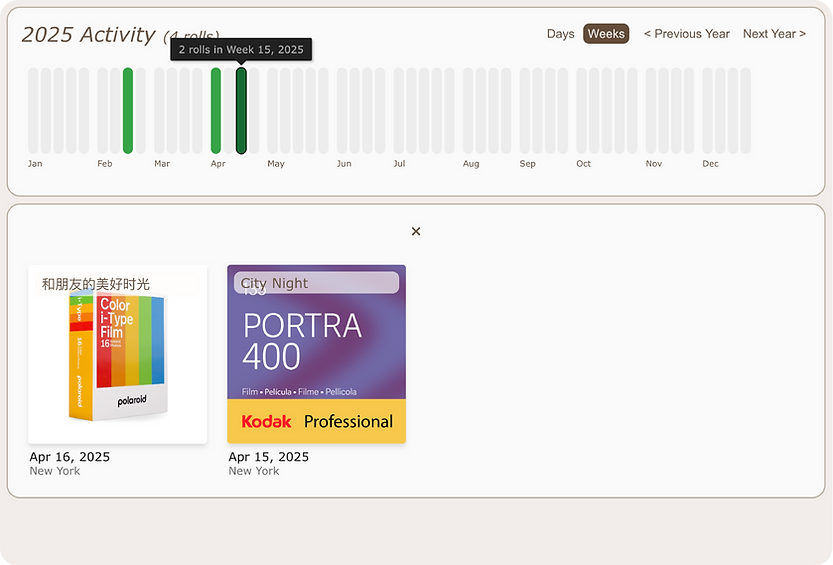Click the "和朋友的美好时光" roll title
Image resolution: width=833 pixels, height=565 pixels.
96,284
